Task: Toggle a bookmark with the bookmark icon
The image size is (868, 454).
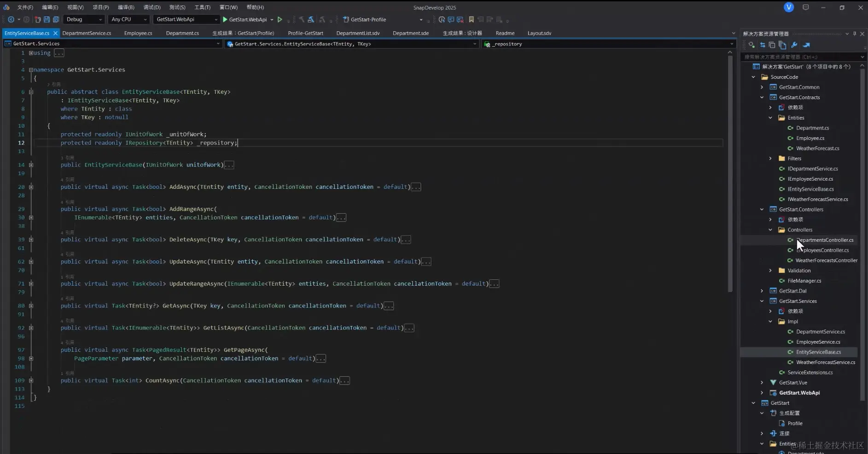Action: tap(471, 19)
